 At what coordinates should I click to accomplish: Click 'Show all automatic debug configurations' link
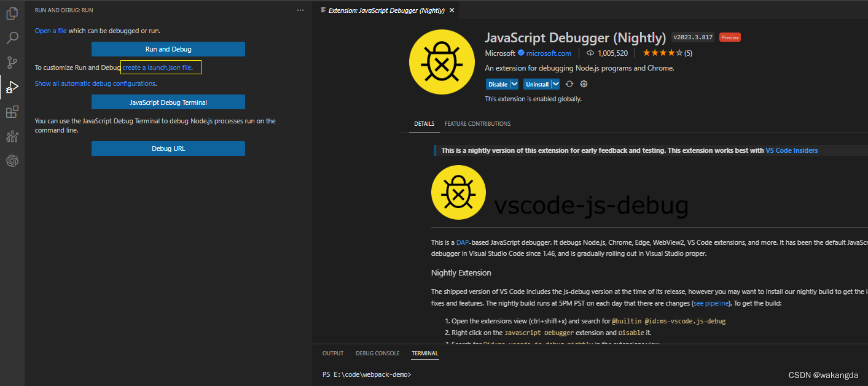tap(95, 83)
